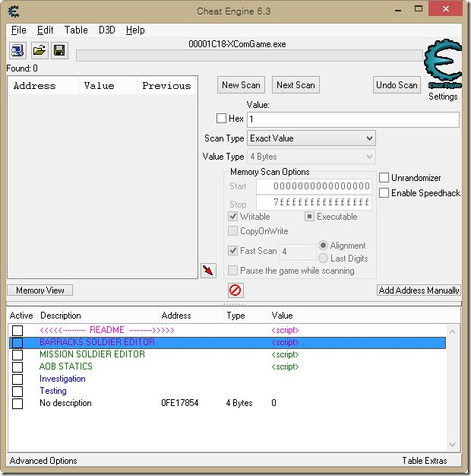
Task: Open the process list computer icon
Action: click(17, 50)
